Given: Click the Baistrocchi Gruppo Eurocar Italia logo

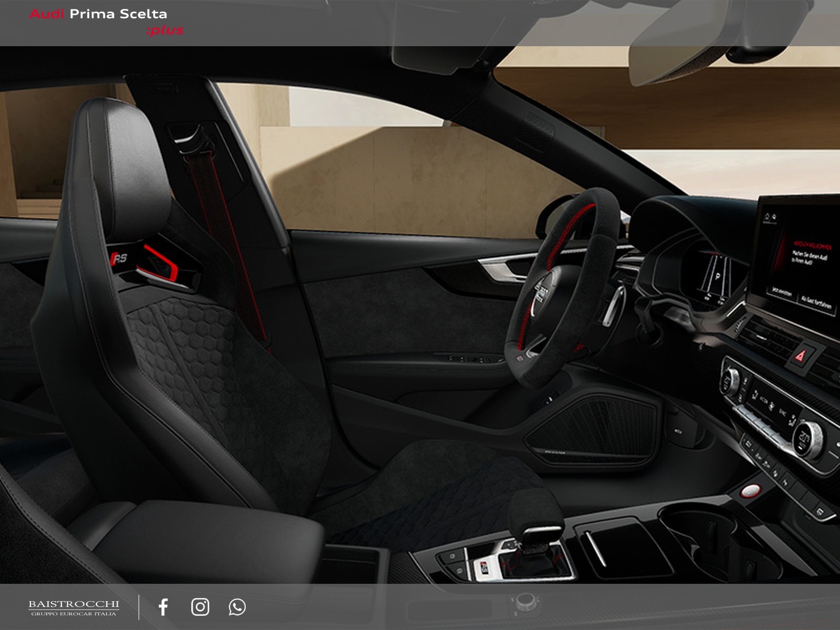Looking at the screenshot, I should click(x=73, y=607).
